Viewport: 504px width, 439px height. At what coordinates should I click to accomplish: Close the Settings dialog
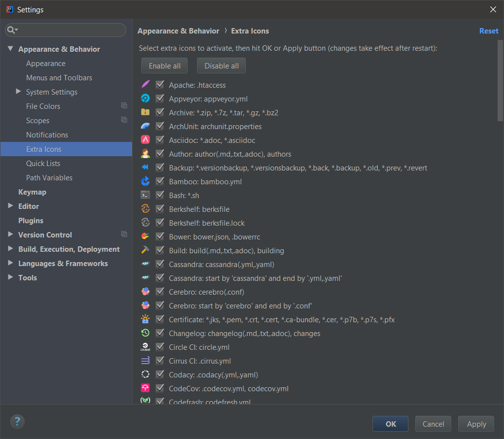tap(493, 9)
